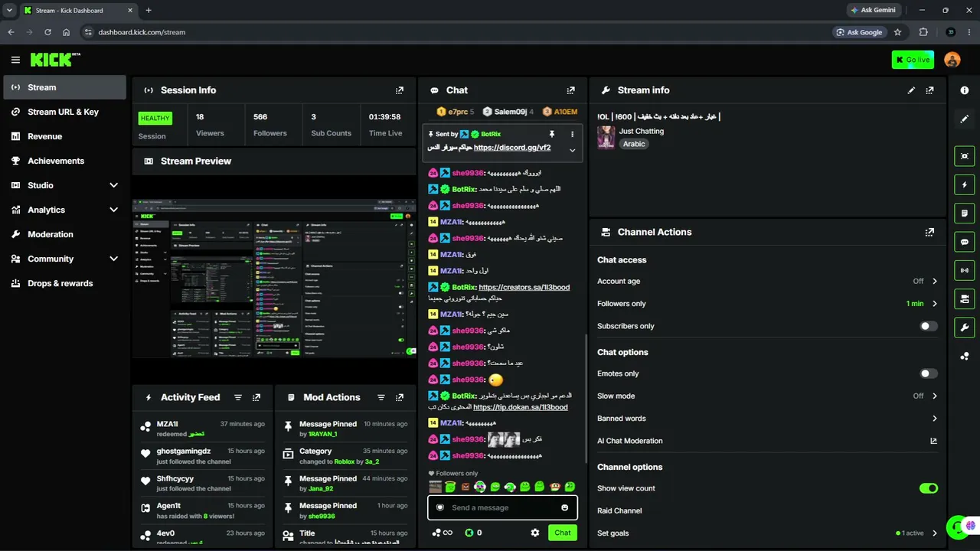Pop out the Session Info panel

point(400,90)
